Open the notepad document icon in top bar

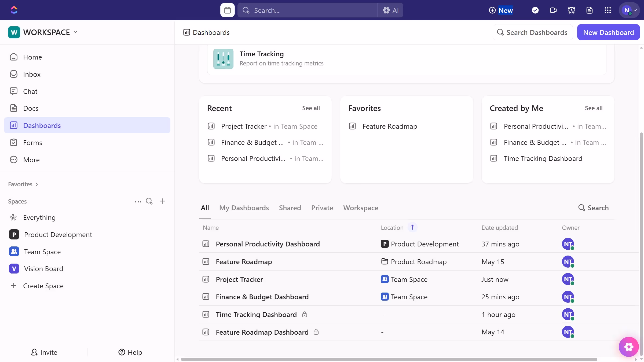[x=589, y=10]
